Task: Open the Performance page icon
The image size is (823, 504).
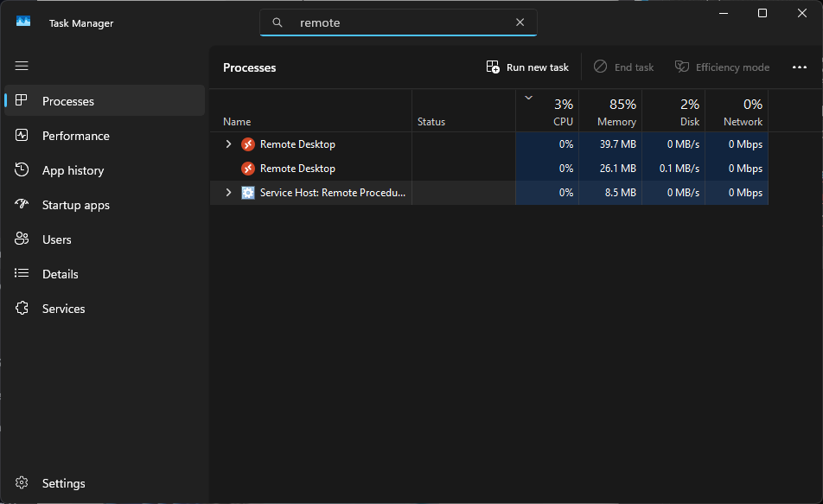Action: pos(23,136)
